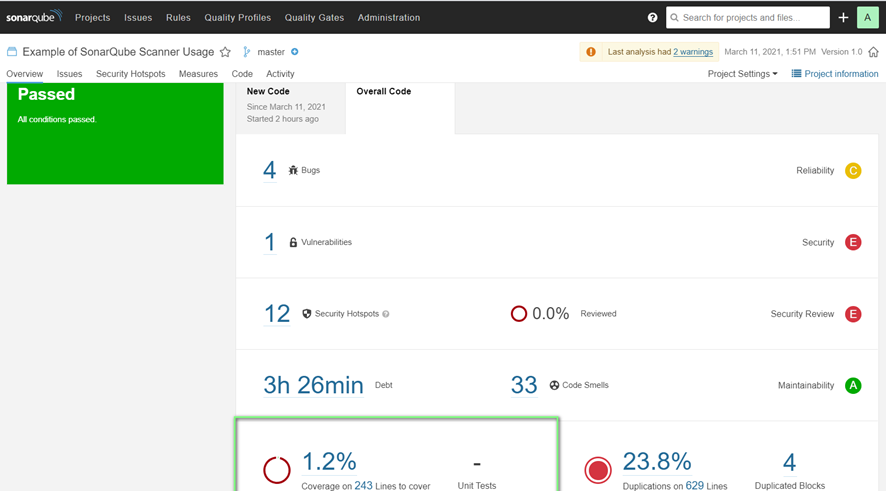This screenshot has height=491, width=886.
Task: Open Rules in the top navigation
Action: click(178, 18)
